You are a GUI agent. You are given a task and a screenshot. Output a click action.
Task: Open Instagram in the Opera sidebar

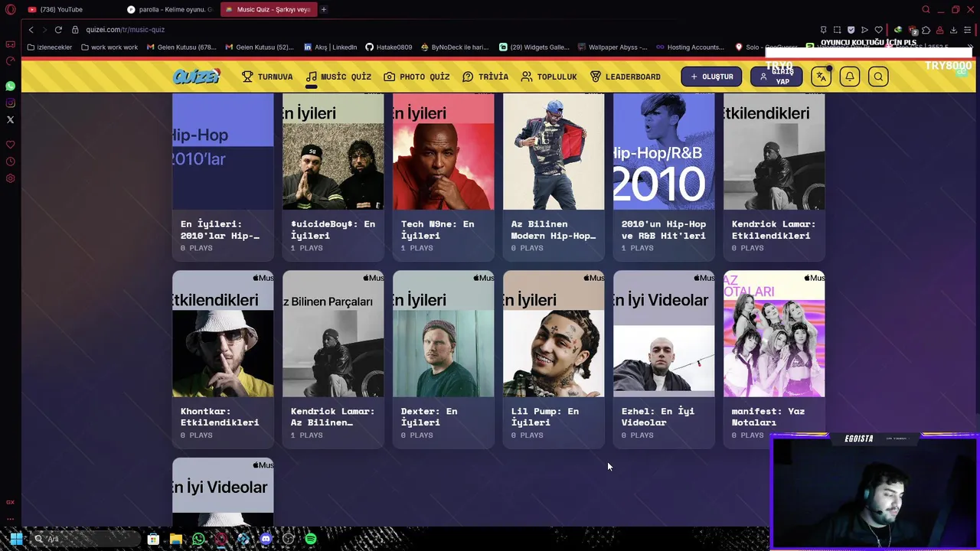point(10,103)
